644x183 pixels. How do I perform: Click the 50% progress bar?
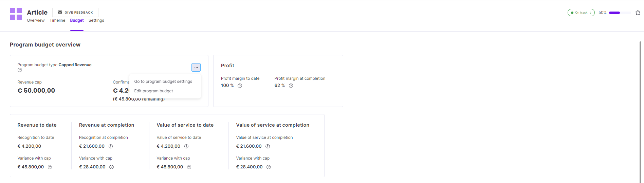(620, 13)
